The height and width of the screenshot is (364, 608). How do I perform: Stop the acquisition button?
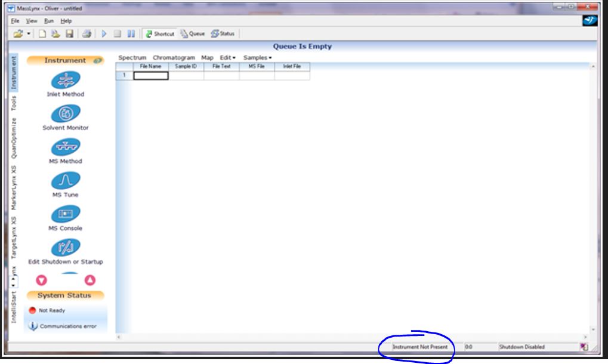(x=117, y=34)
